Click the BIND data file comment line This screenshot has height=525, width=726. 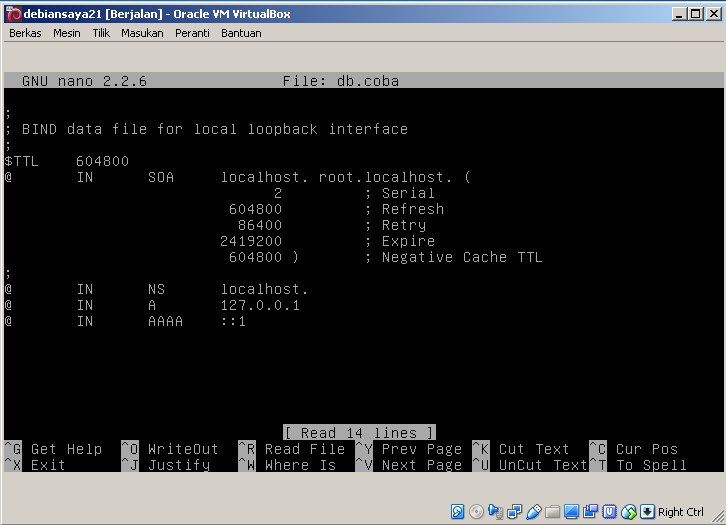click(x=206, y=129)
